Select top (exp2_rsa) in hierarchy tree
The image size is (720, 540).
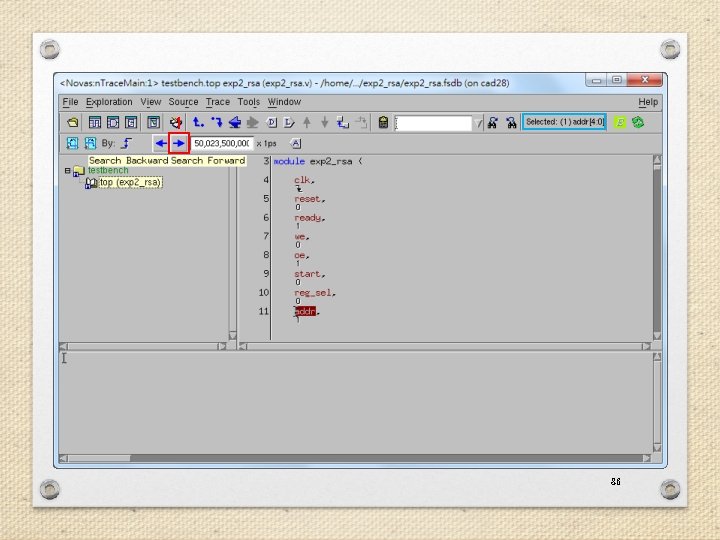pos(130,182)
